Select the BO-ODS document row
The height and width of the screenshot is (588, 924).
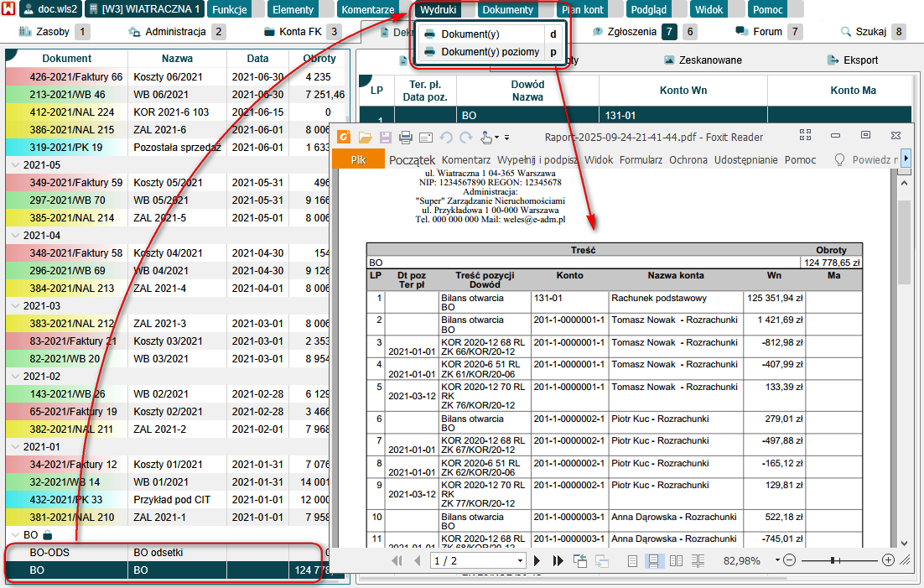click(49, 553)
